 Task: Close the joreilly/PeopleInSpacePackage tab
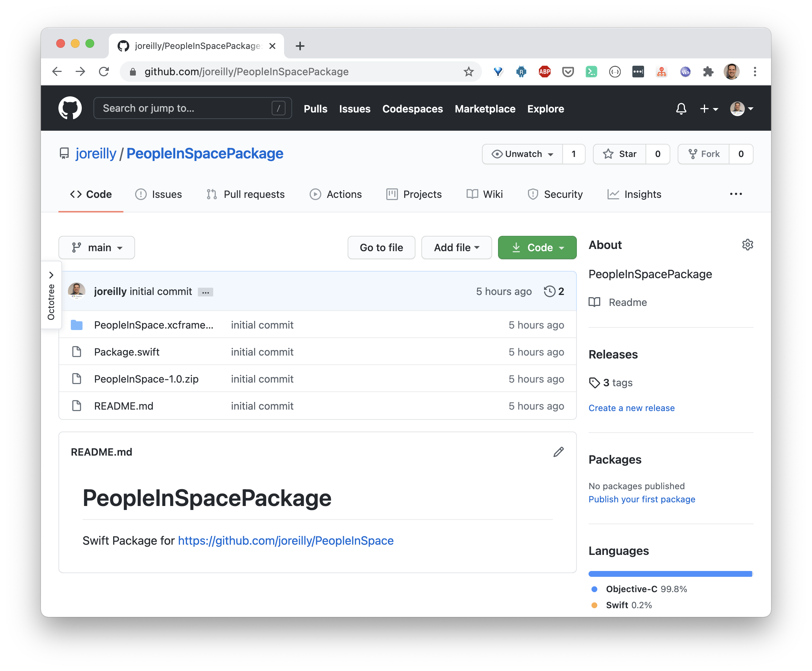(x=272, y=46)
